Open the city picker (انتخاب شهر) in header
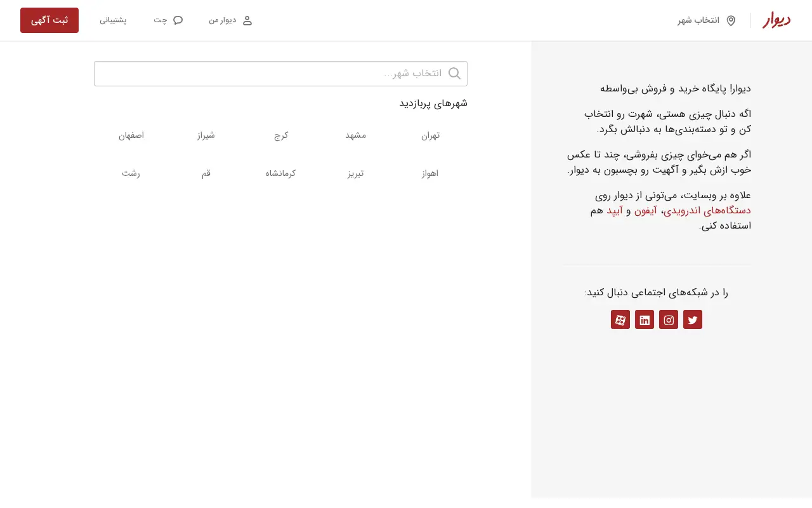 tap(707, 20)
